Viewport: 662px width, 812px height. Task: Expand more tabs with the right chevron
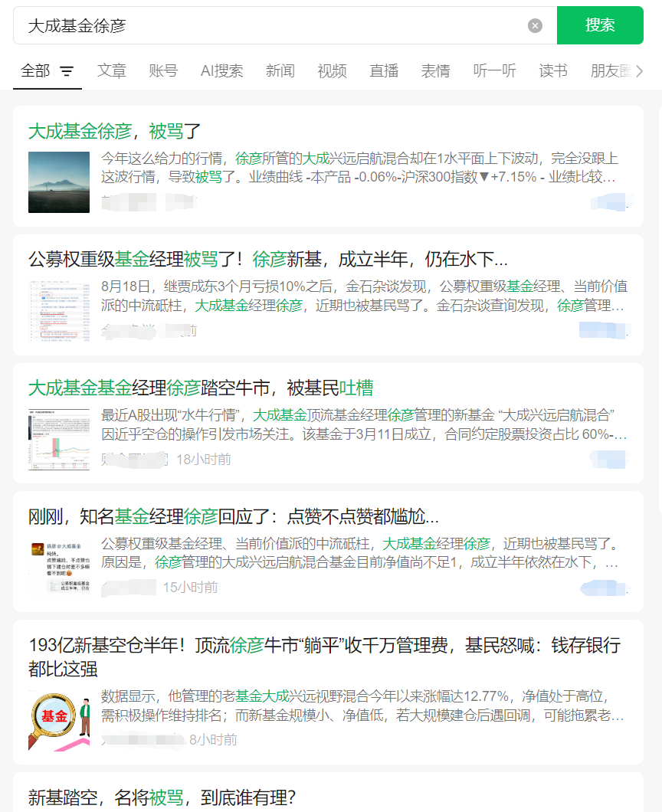click(x=639, y=71)
